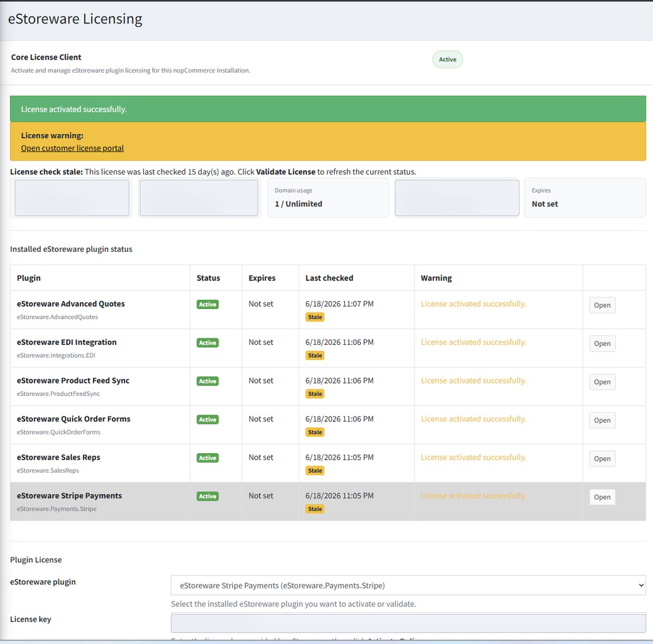
Task: Click Open button for eStoreware EDI Integration
Action: [602, 344]
